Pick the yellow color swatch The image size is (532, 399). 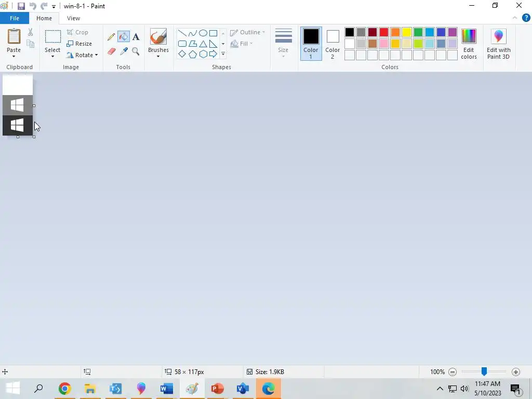[x=406, y=32]
